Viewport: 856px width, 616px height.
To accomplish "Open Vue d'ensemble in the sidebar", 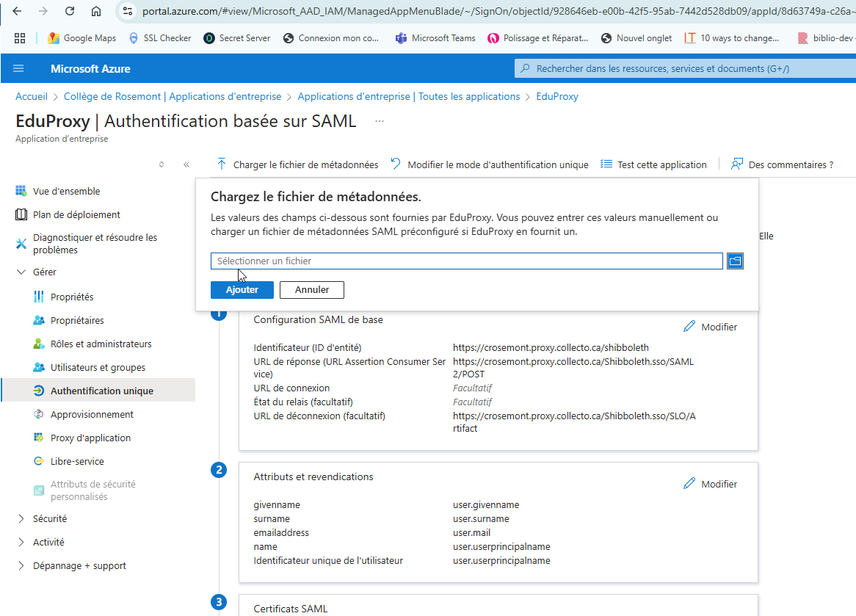I will pos(66,191).
